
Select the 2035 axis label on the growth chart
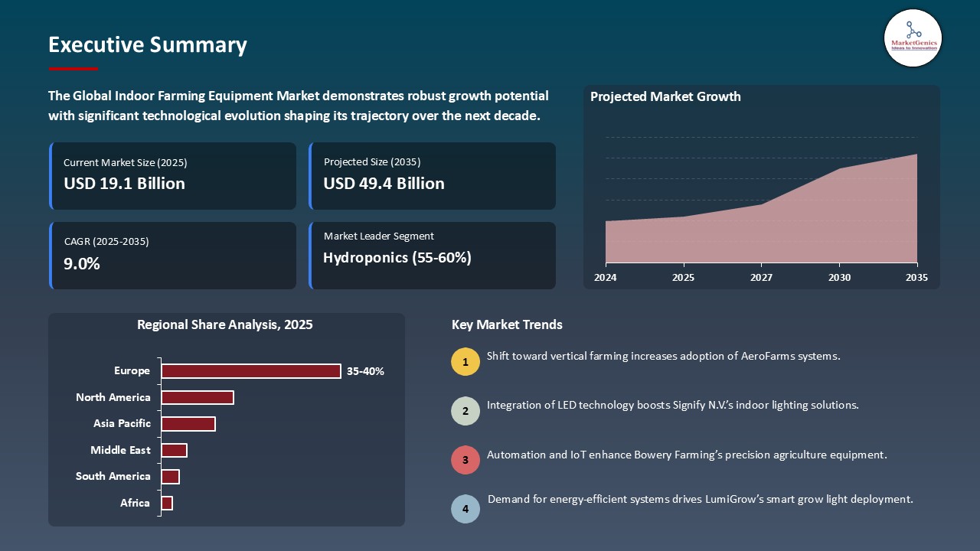[916, 278]
